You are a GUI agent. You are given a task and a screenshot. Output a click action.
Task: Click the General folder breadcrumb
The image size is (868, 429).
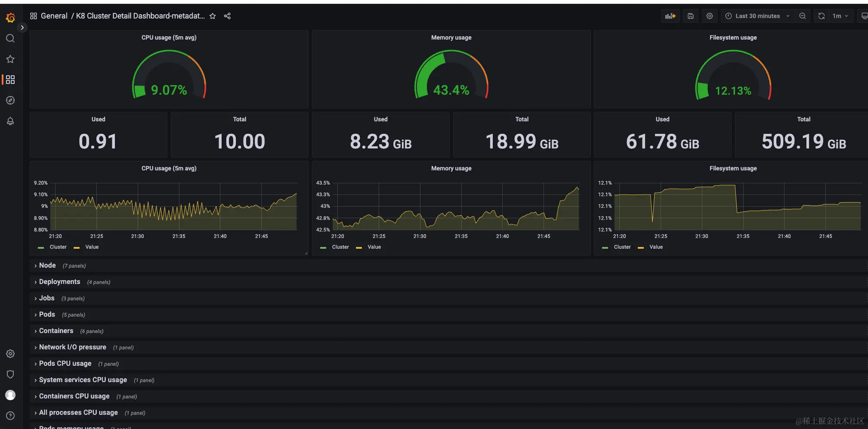point(54,16)
